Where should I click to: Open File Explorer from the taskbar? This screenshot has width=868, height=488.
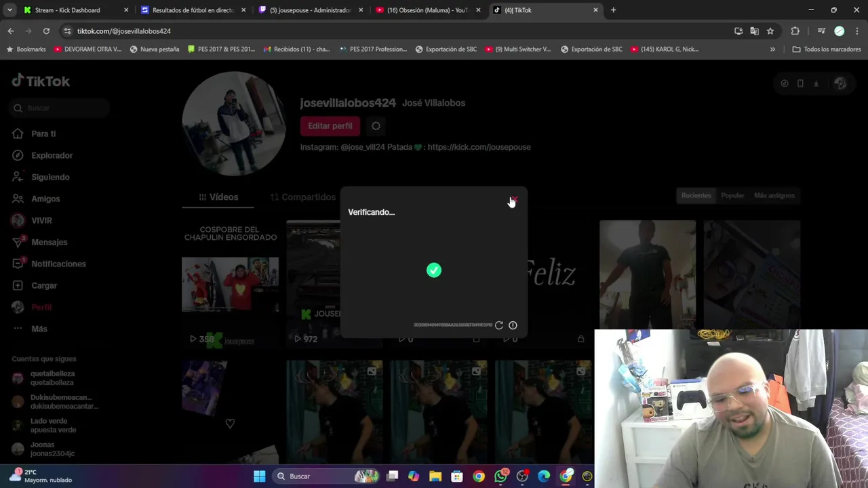(435, 476)
